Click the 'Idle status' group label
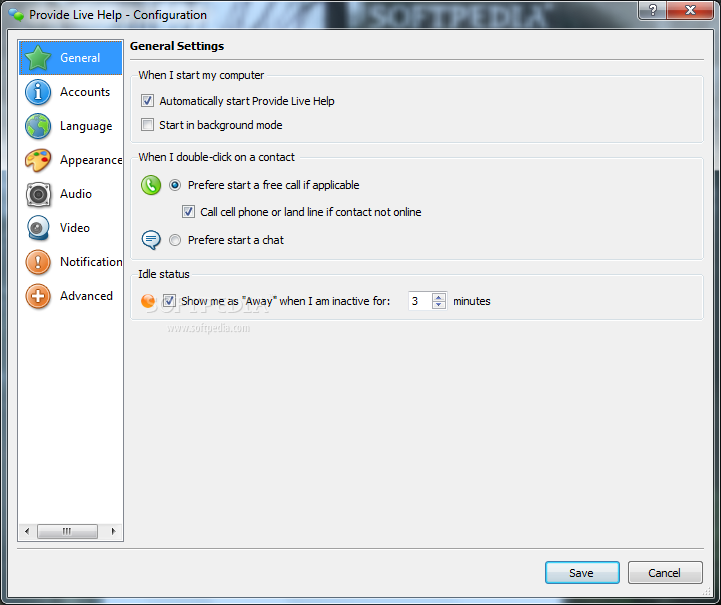This screenshot has width=721, height=605. (x=164, y=274)
